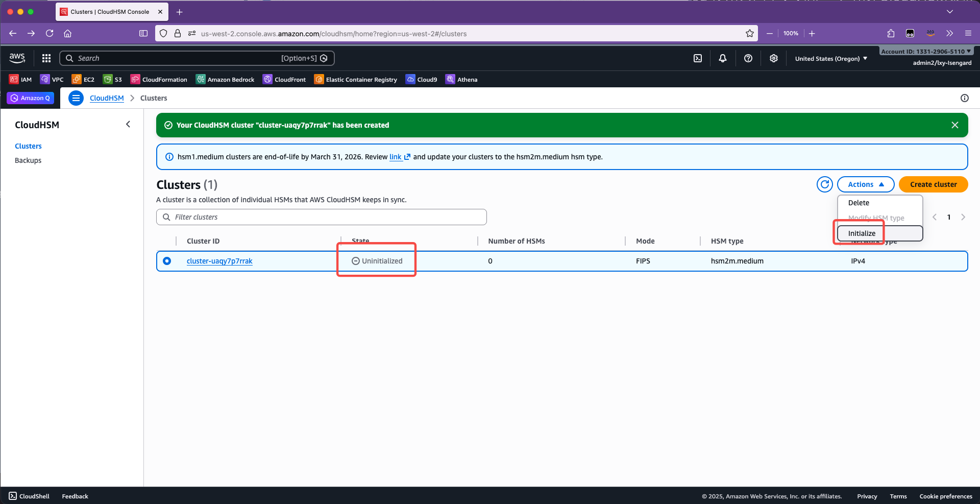Select the cluster-uaqy7p7rrak radio button
This screenshot has height=504, width=980.
tap(167, 261)
